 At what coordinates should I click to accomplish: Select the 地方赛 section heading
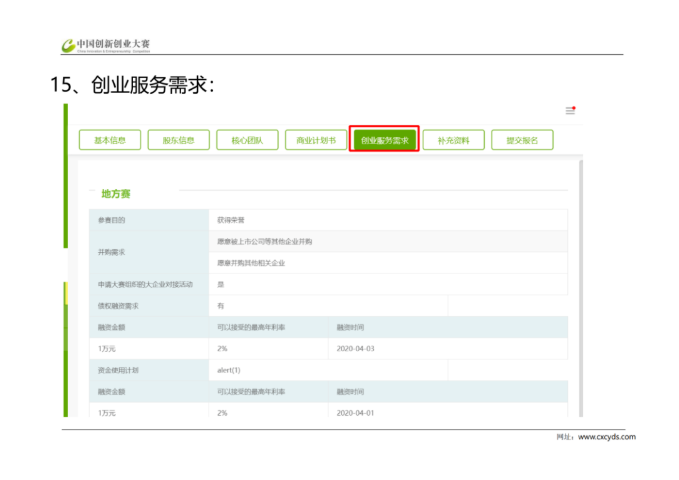(116, 194)
